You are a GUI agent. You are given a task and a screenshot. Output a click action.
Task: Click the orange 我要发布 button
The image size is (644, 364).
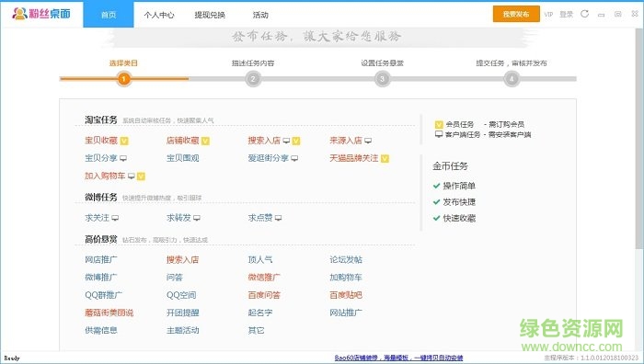[x=516, y=14]
